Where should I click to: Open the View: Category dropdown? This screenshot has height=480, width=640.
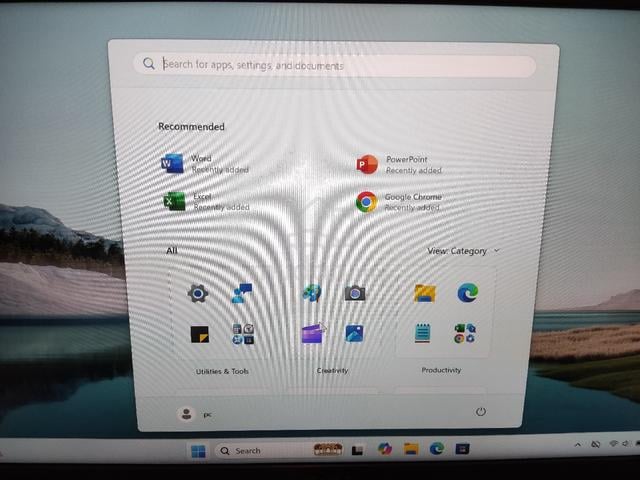pos(464,251)
